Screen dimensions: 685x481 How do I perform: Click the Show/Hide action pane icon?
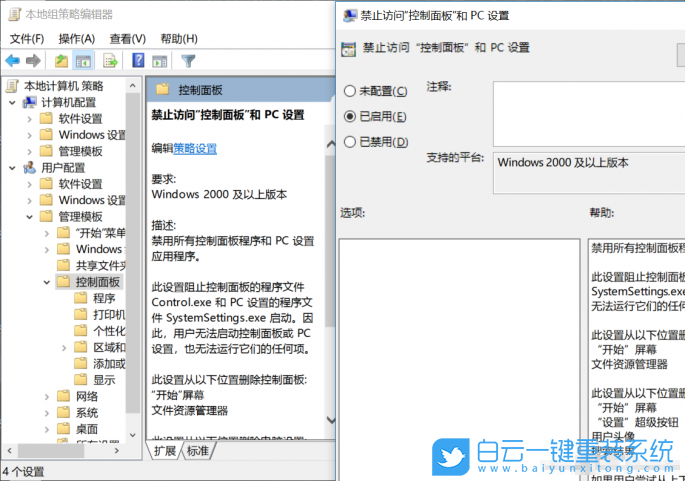(159, 61)
